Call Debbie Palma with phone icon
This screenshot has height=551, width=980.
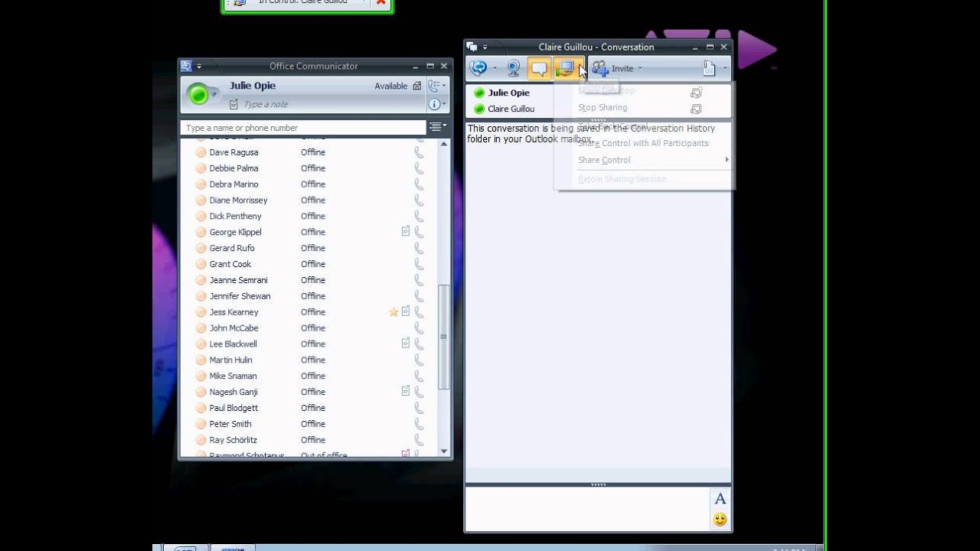pyautogui.click(x=419, y=168)
